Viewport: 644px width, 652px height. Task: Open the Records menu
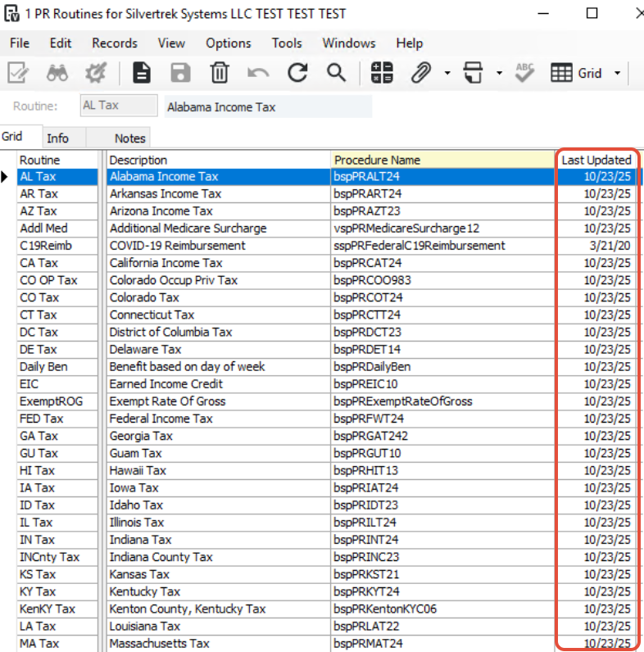pyautogui.click(x=115, y=43)
